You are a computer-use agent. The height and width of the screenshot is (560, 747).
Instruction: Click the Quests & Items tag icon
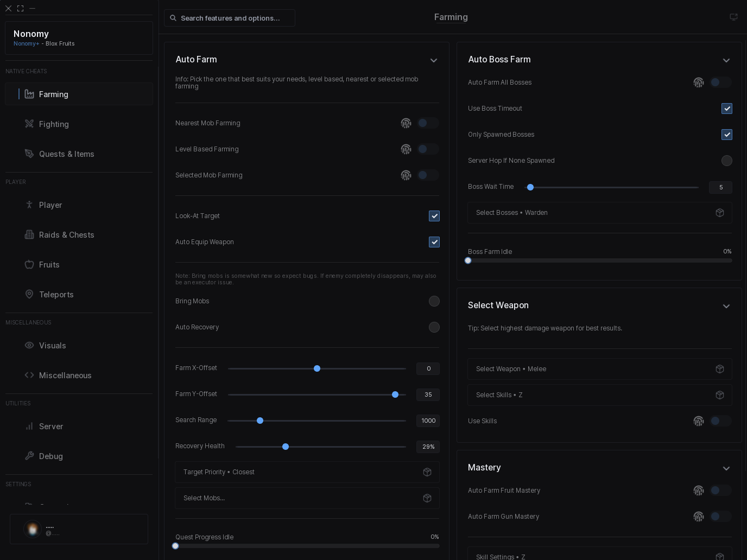(29, 154)
